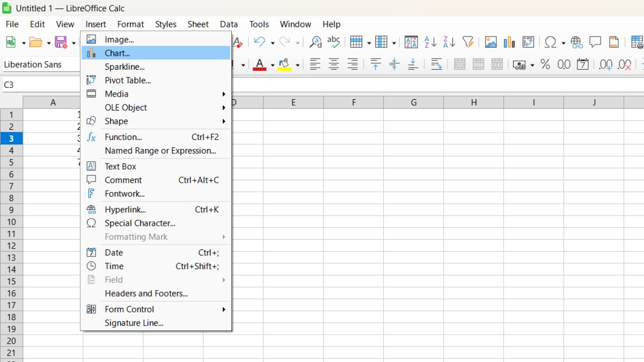Viewport: 644px width, 362px height.
Task: Click the Align Left icon
Action: [x=315, y=64]
